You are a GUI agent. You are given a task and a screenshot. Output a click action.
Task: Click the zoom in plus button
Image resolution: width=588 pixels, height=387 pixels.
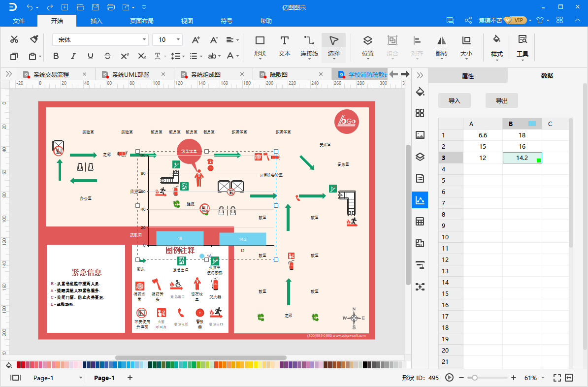(513, 378)
